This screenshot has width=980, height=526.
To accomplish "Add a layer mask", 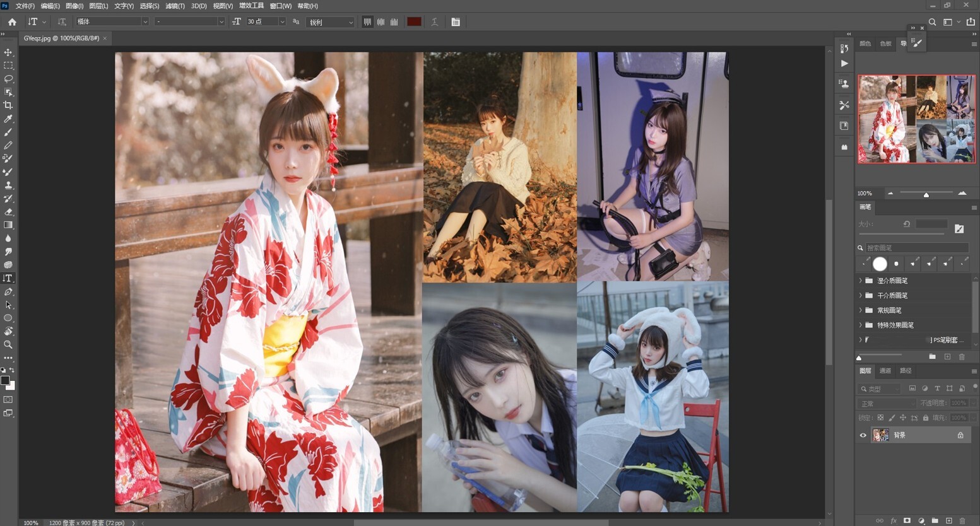I will pyautogui.click(x=907, y=521).
